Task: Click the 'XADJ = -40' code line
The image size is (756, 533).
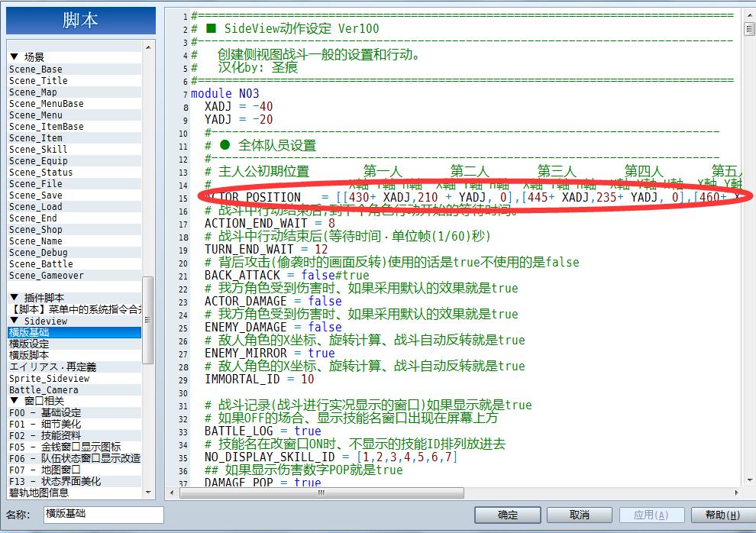Action: pos(239,106)
